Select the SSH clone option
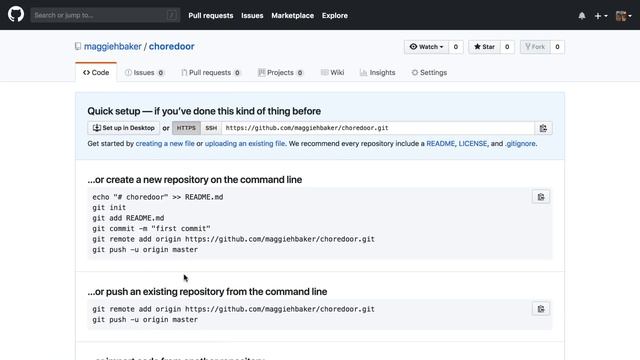Viewport: 640px width, 360px height. click(x=211, y=128)
